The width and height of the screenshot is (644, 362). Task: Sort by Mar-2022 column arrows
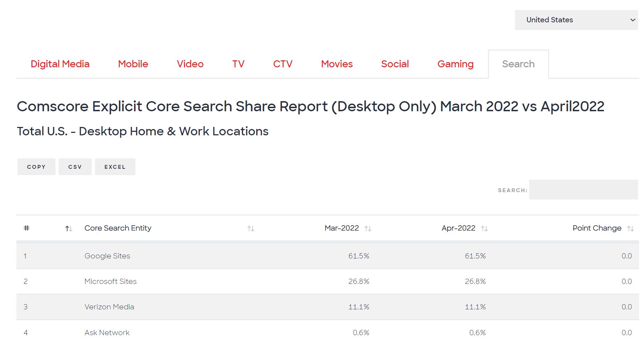click(368, 229)
